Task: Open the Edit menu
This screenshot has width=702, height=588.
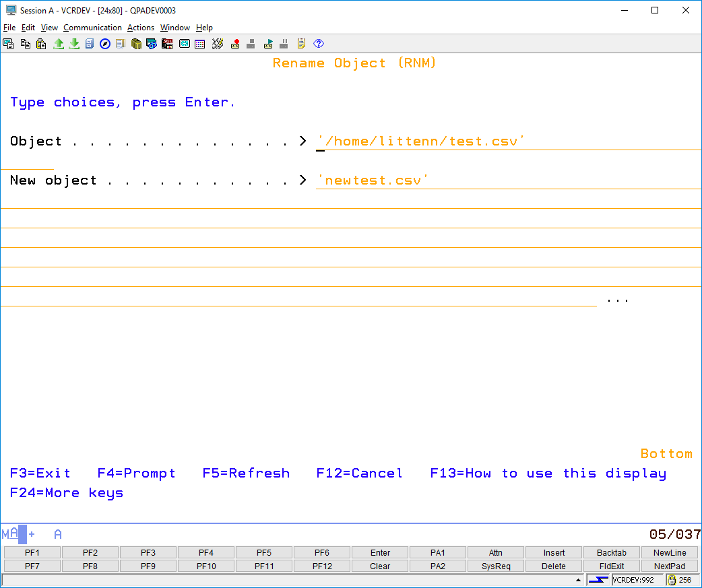Action: click(x=28, y=28)
